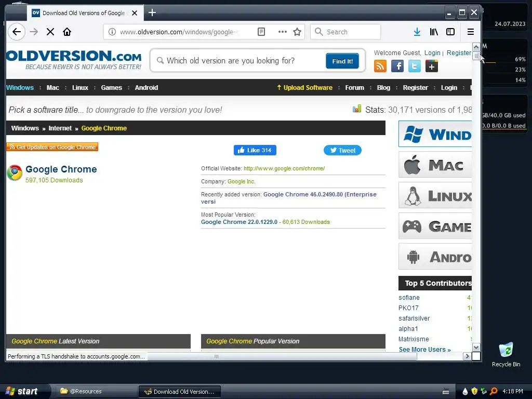The height and width of the screenshot is (399, 532).
Task: Open the Windows platform banner
Action: (435, 134)
